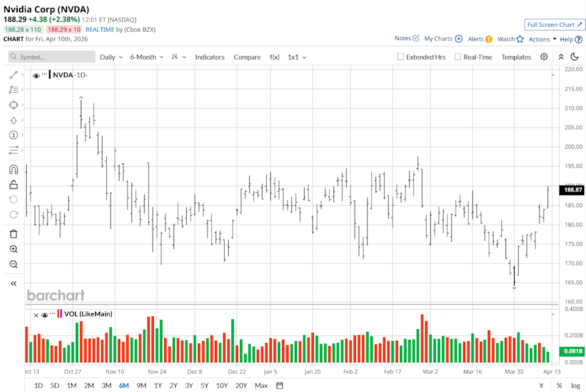Click the NVDA bar color swatch

pyautogui.click(x=50, y=75)
